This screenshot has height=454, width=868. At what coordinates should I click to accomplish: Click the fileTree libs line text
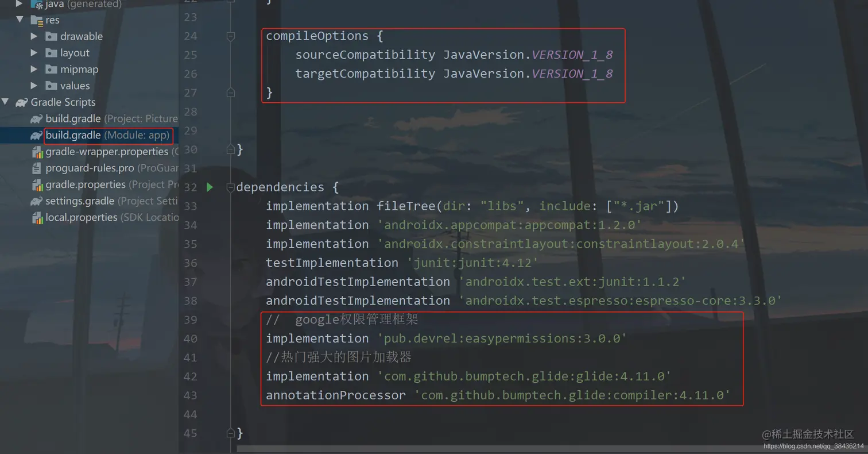(x=472, y=206)
